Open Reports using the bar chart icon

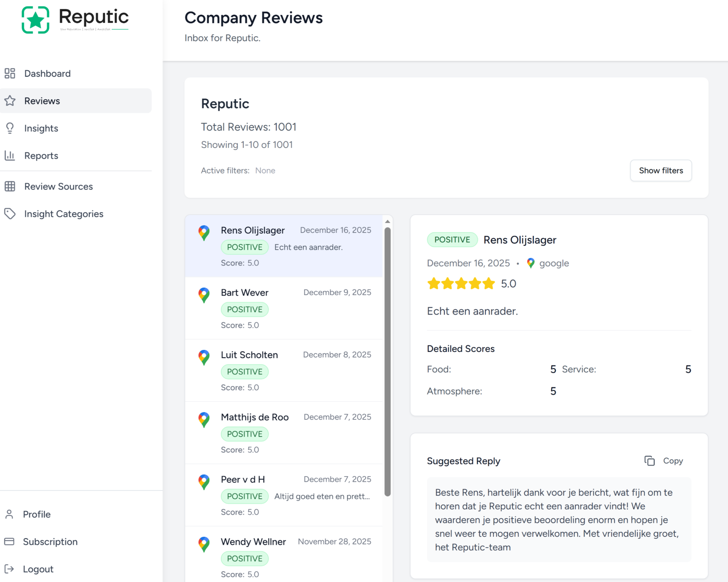10,155
